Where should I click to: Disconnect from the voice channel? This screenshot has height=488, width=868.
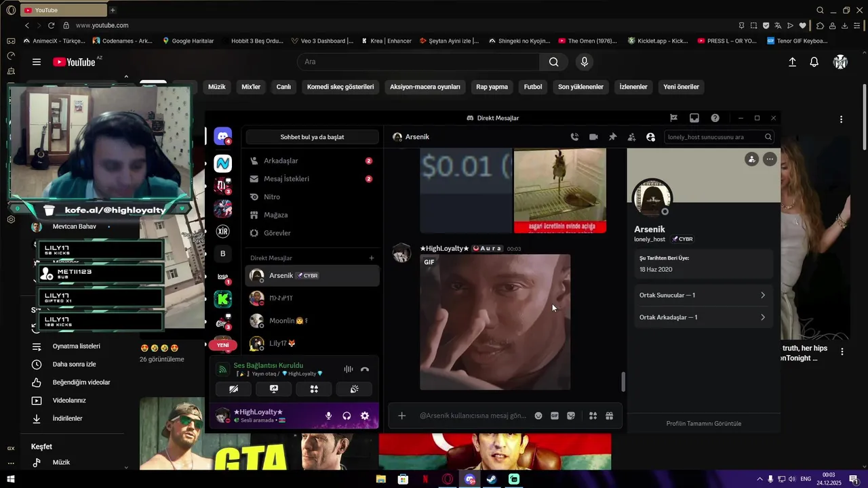click(x=365, y=369)
